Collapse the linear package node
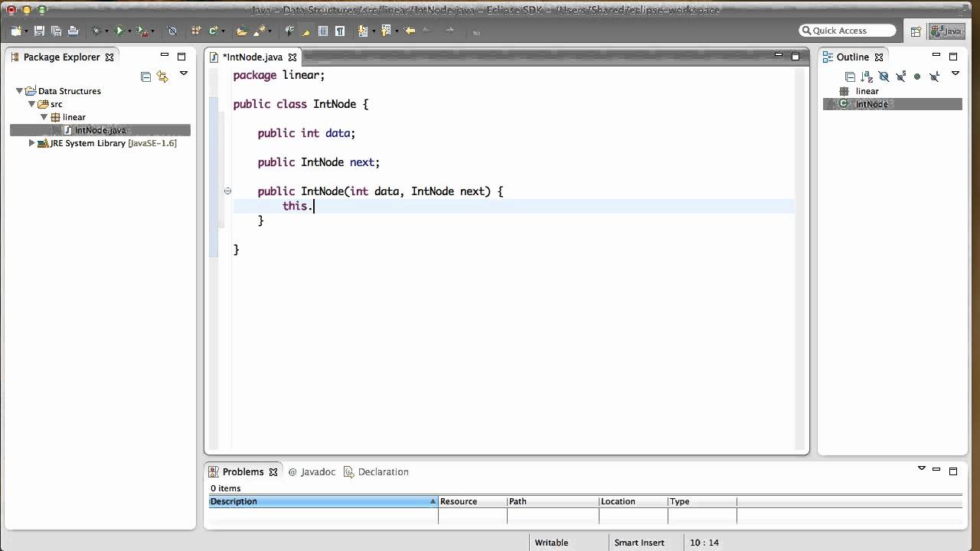This screenshot has width=980, height=551. (44, 117)
